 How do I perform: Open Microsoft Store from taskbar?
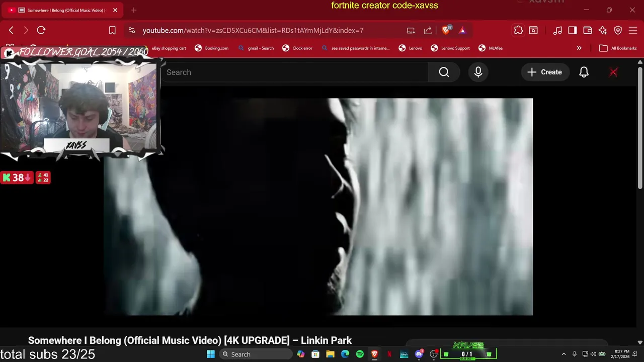315,354
